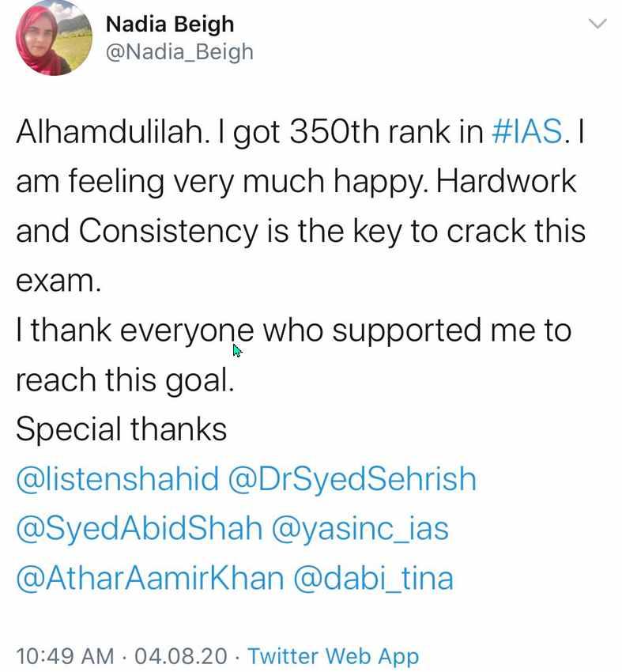The image size is (622, 672).
Task: Go to the @yasinc_ias mention
Action: 360,528
